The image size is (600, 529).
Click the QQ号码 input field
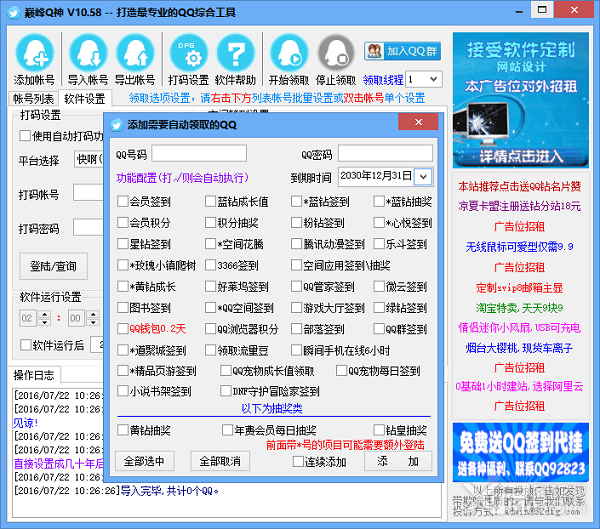(x=199, y=153)
